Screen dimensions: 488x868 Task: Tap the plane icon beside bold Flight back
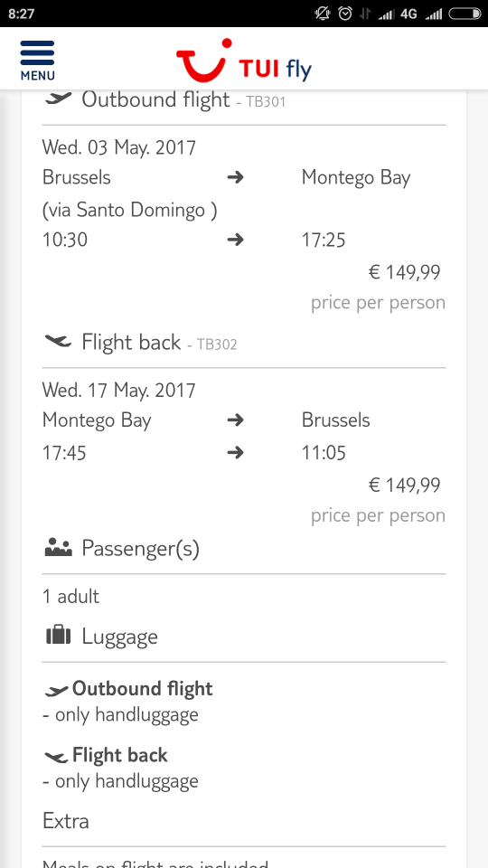coord(56,756)
